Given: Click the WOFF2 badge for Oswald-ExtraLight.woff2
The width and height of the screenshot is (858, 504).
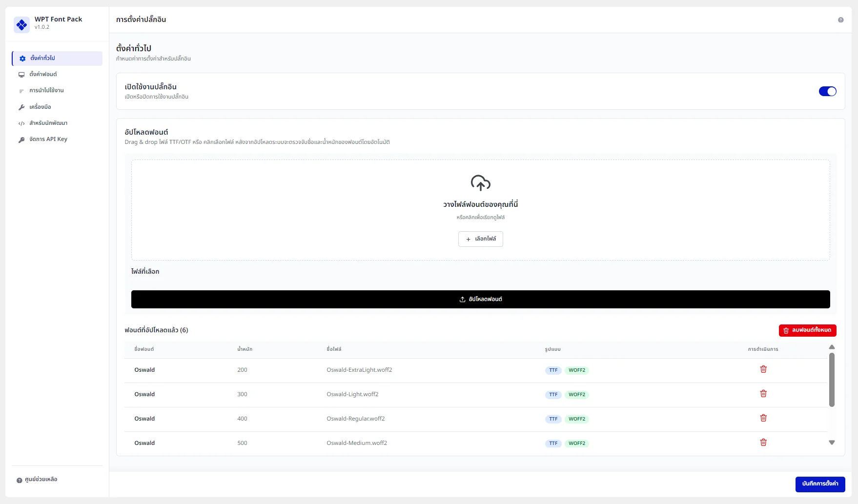Looking at the screenshot, I should click(x=577, y=370).
